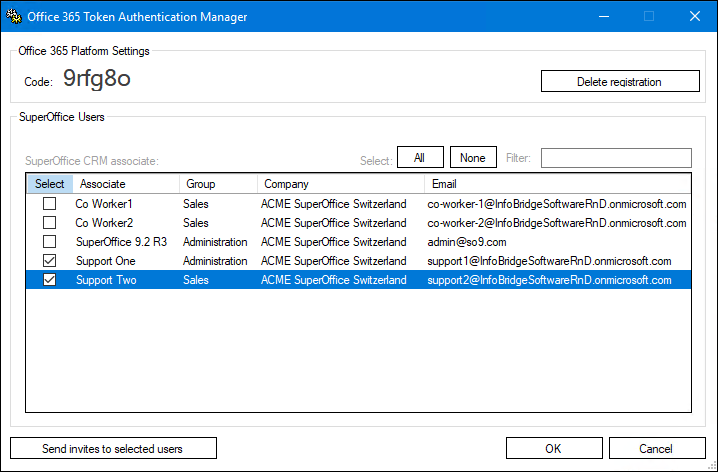Image resolution: width=718 pixels, height=472 pixels.
Task: Sort by the Company column header
Action: click(341, 184)
